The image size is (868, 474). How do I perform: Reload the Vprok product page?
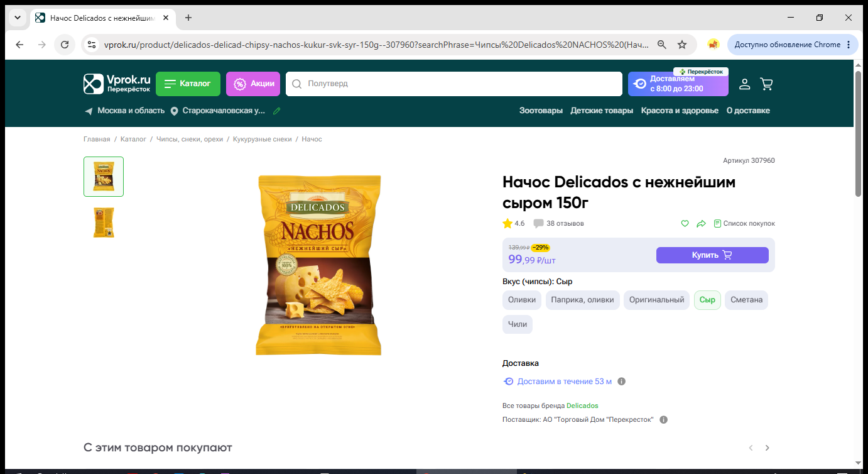pos(64,45)
